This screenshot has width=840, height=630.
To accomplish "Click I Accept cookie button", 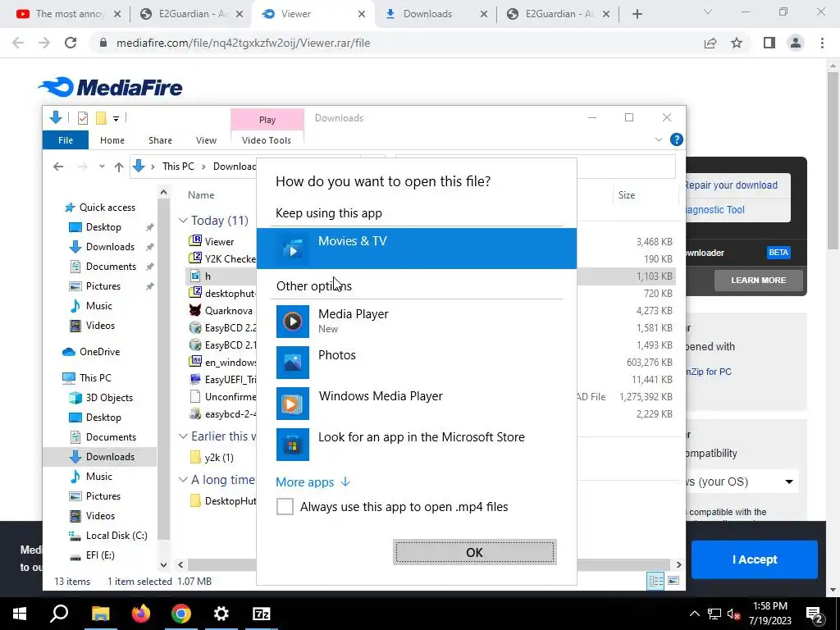I will [x=755, y=559].
